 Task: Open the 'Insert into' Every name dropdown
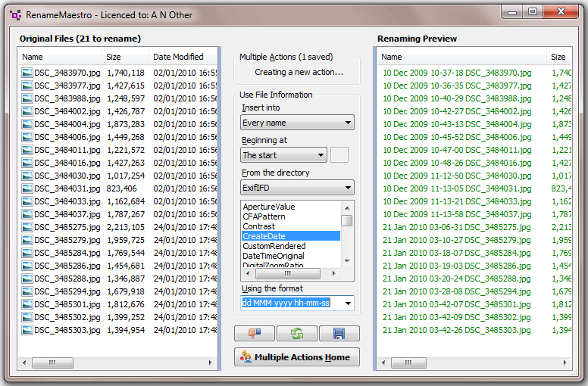[x=297, y=123]
